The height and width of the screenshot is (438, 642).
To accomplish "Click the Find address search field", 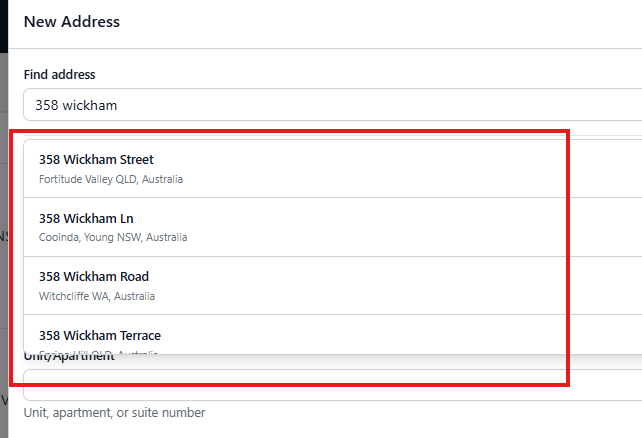I will [x=330, y=104].
